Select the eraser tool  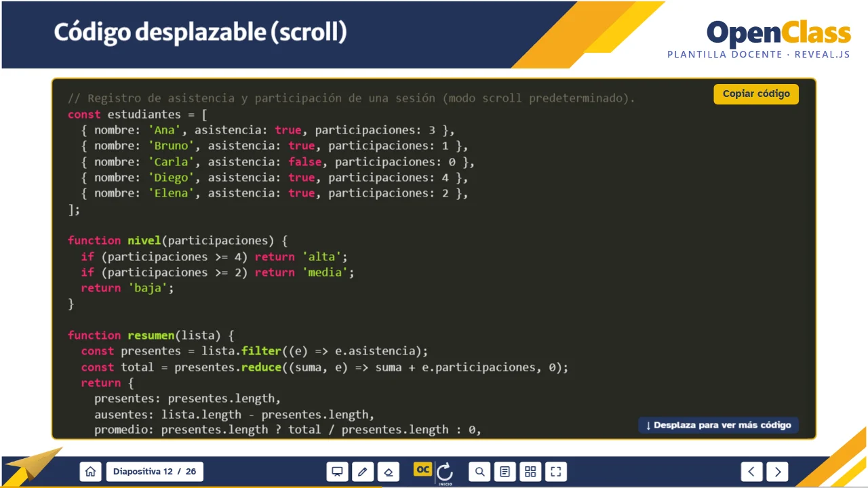click(389, 472)
